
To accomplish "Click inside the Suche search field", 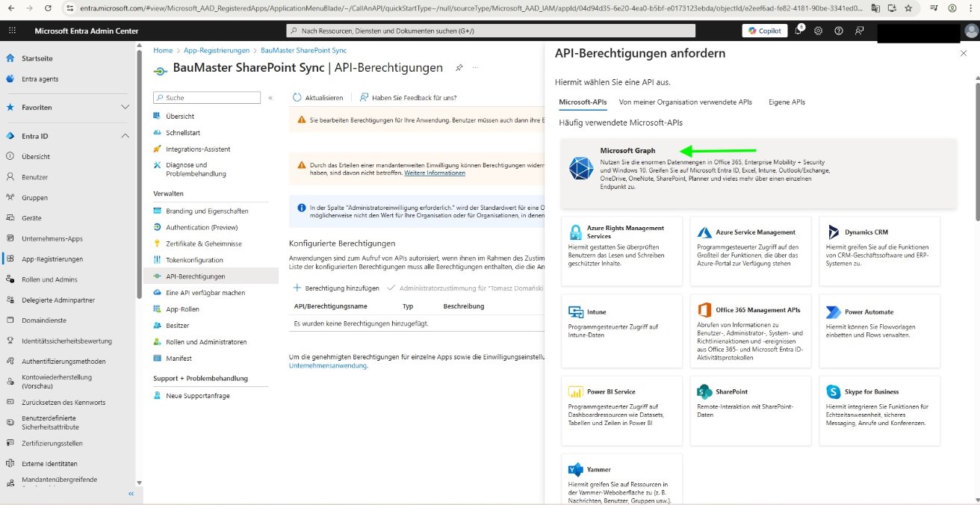I will tap(207, 97).
